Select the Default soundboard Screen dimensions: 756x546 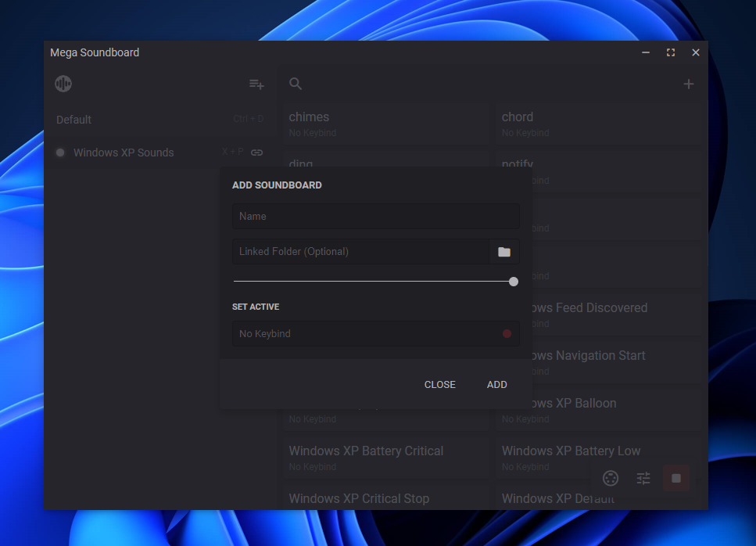click(x=74, y=120)
